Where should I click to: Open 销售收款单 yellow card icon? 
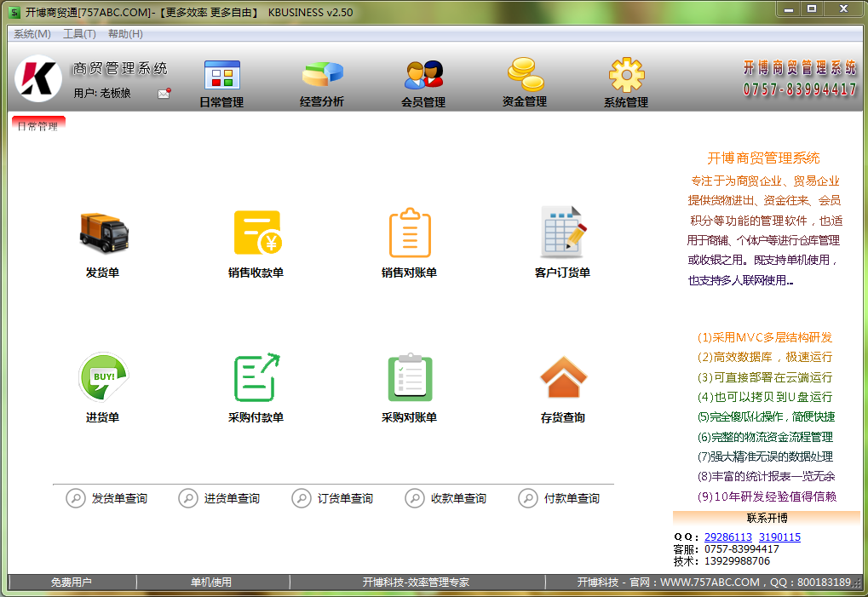[257, 232]
